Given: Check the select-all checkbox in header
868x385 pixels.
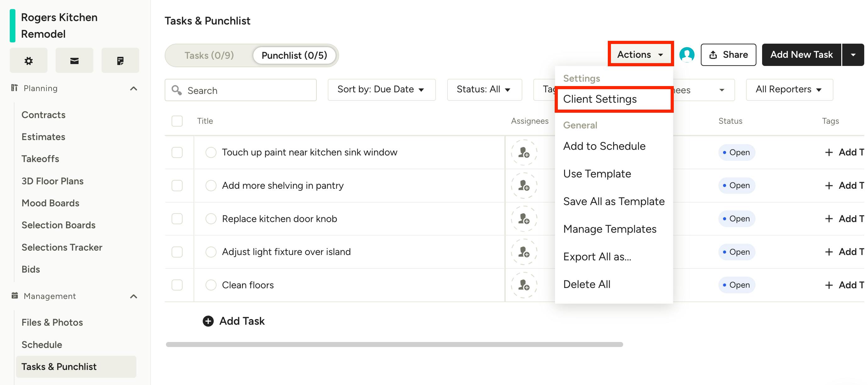Looking at the screenshot, I should [177, 121].
